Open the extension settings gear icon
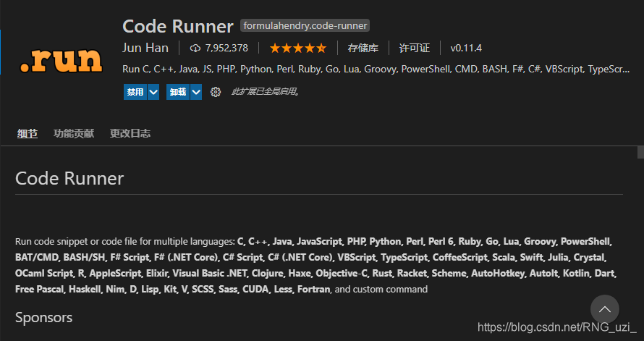Screen dimensions: 644x341 (x=215, y=92)
